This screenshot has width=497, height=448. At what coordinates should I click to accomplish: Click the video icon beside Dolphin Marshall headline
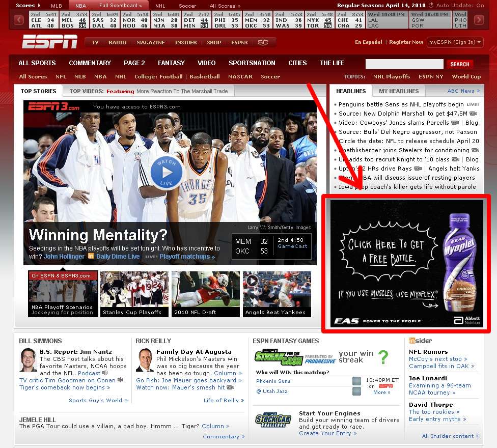(473, 114)
